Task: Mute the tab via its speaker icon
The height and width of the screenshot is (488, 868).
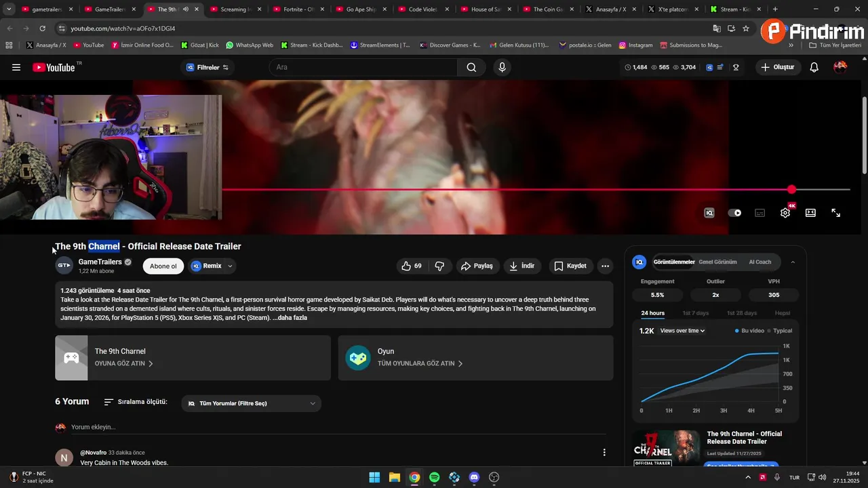Action: click(x=185, y=9)
